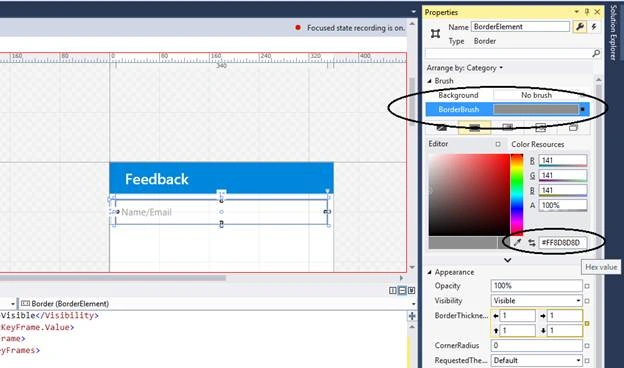Screen dimensions: 624x368
Task: Click the top BorderThickness field
Action: point(517,331)
